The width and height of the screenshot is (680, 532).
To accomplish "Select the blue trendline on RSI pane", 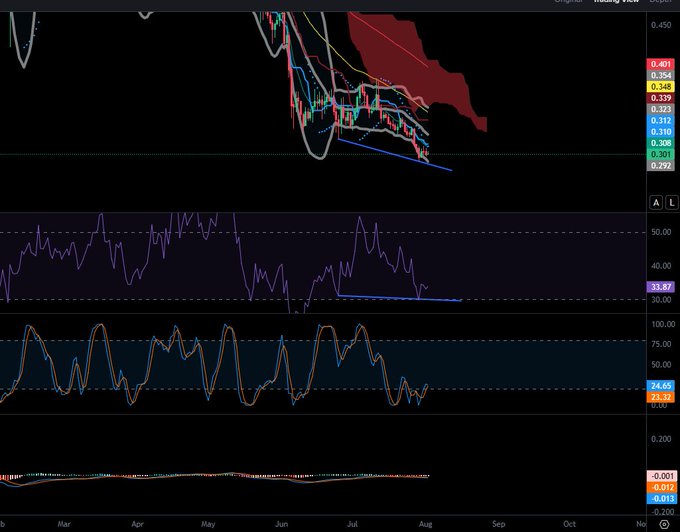I will (399, 298).
